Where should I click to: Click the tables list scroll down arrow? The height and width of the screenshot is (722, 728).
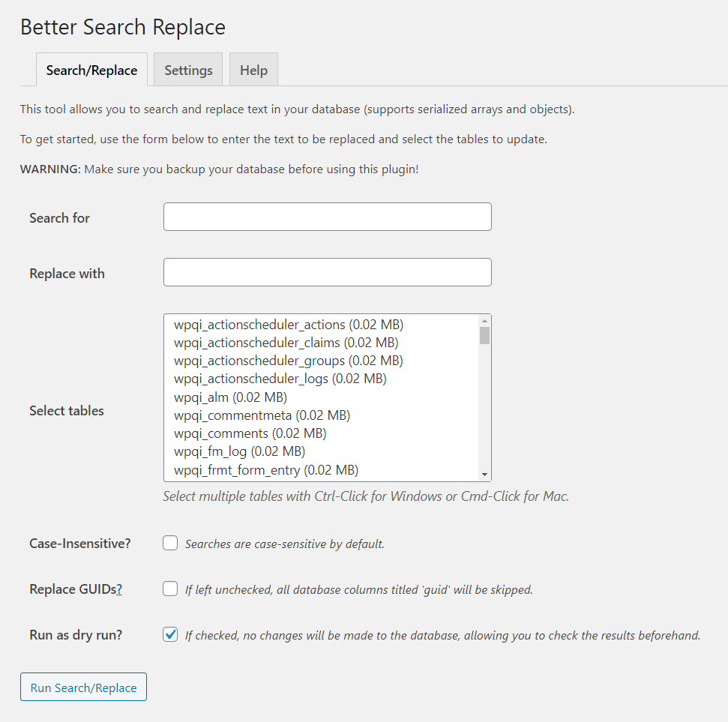484,475
